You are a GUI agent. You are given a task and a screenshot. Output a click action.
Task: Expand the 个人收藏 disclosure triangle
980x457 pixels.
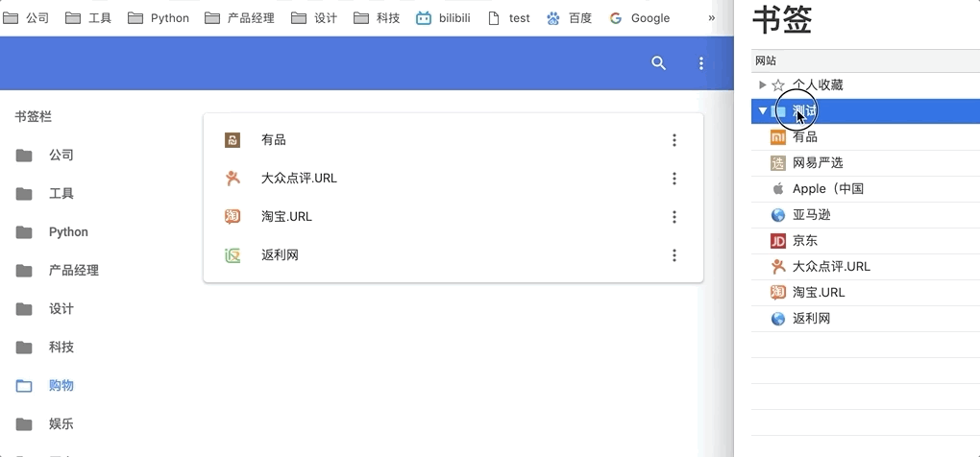(762, 84)
